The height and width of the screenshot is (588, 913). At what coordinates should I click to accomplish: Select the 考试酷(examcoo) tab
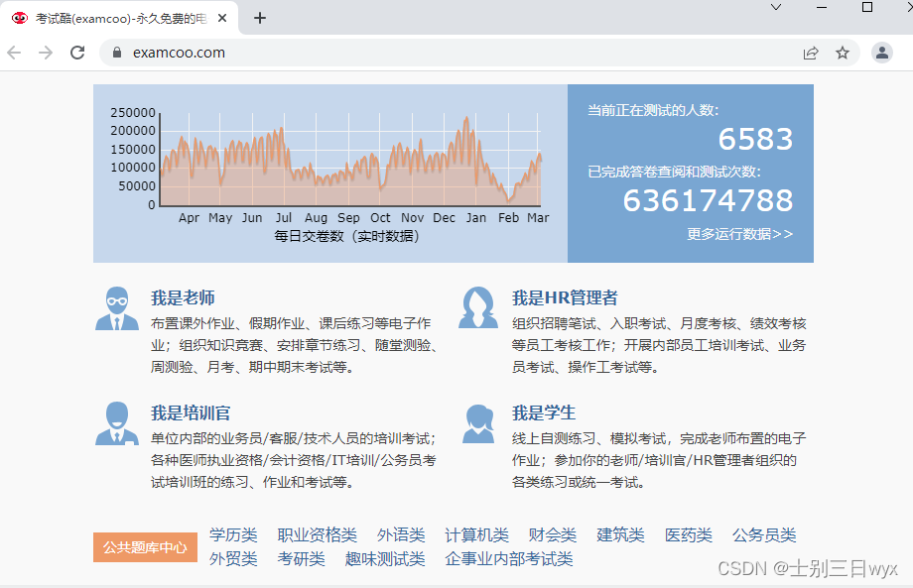pyautogui.click(x=119, y=18)
